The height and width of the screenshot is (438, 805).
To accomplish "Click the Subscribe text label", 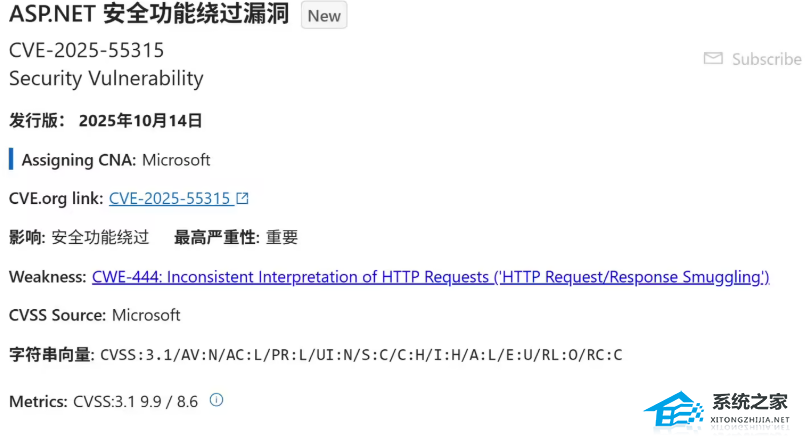I will [x=766, y=59].
